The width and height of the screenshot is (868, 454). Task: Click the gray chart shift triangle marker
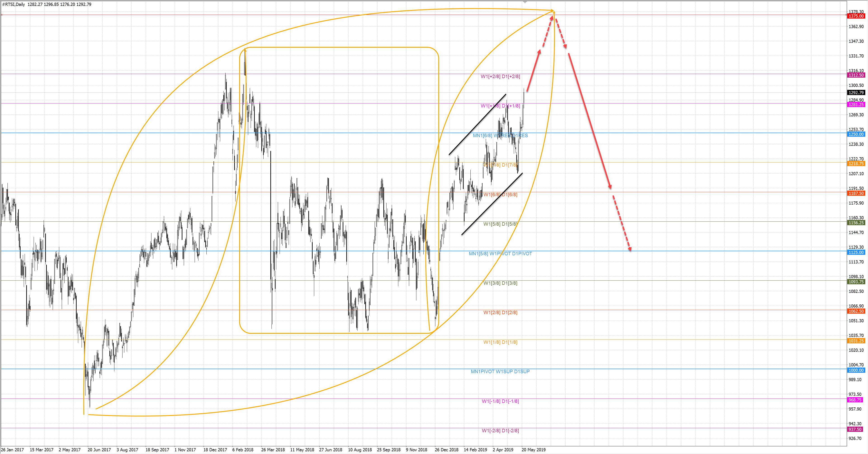(x=525, y=2)
